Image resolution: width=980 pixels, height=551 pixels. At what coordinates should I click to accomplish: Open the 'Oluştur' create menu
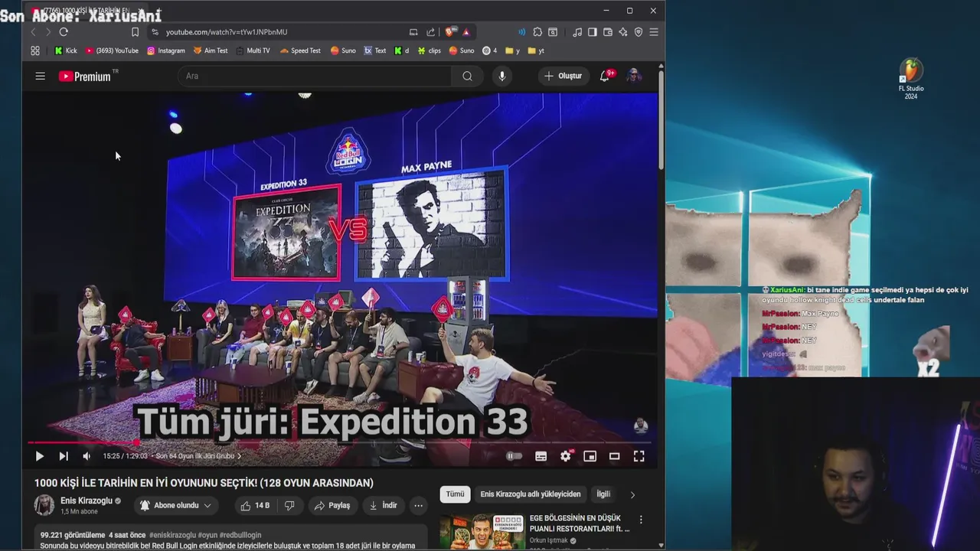(563, 76)
